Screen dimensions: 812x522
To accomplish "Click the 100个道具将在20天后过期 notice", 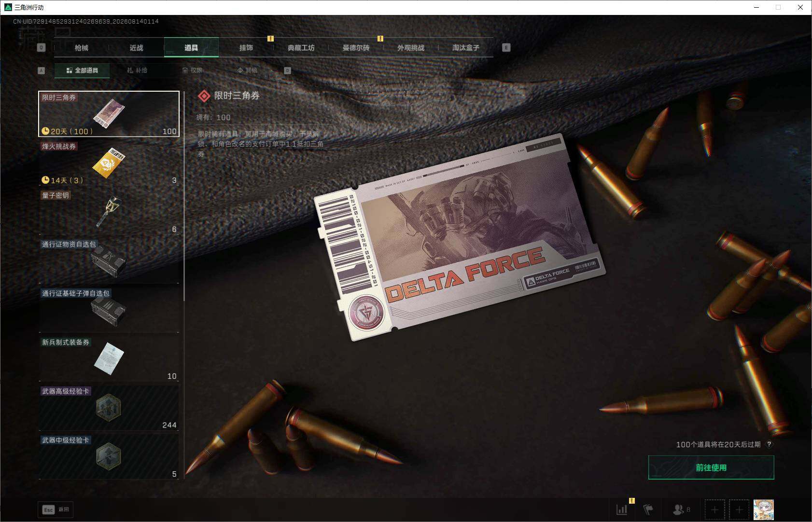I will pyautogui.click(x=718, y=444).
